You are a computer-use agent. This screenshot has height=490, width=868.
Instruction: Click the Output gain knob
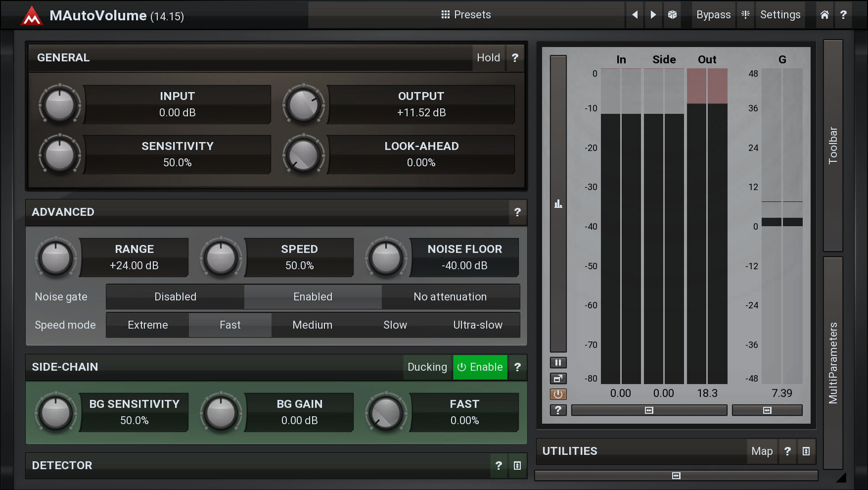303,105
